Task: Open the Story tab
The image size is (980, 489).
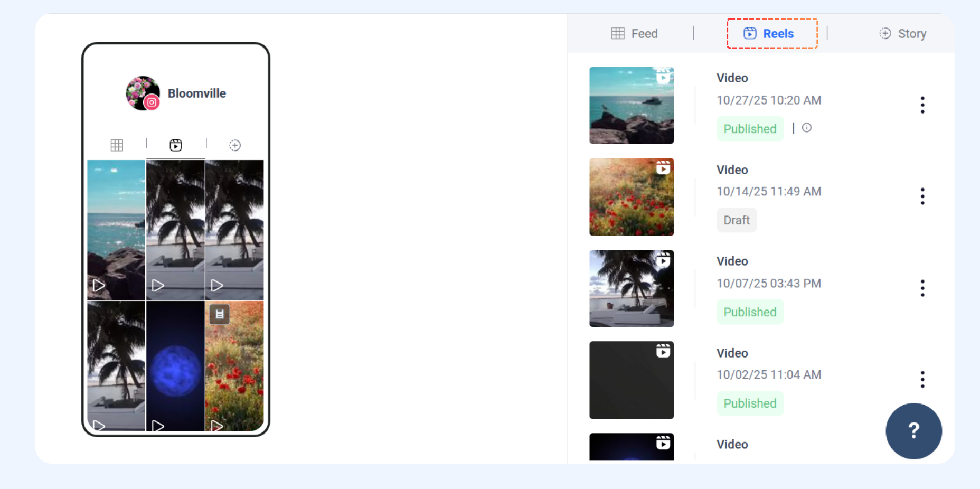Action: [902, 34]
